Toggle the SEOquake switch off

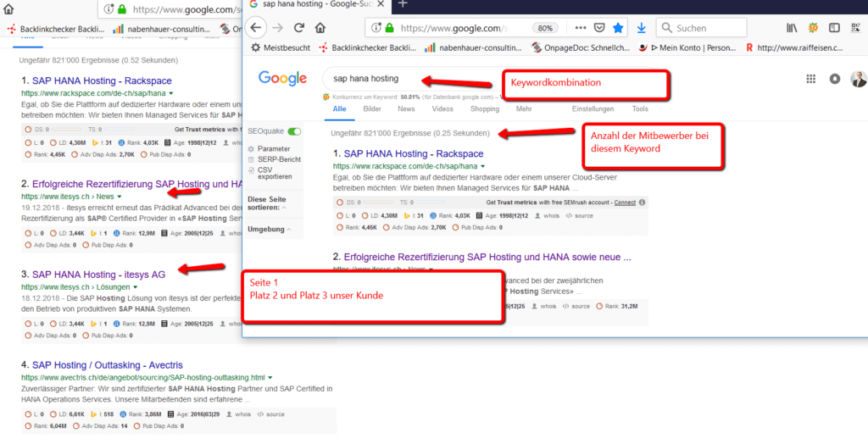(x=294, y=131)
